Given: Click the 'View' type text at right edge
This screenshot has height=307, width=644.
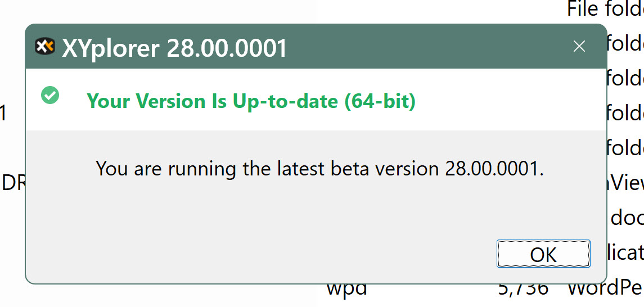Looking at the screenshot, I should [625, 183].
